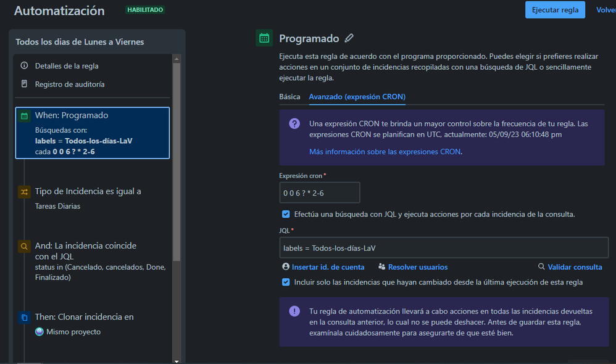Click the Expresión cron input field
Image resolution: width=616 pixels, height=364 pixels.
pyautogui.click(x=319, y=192)
